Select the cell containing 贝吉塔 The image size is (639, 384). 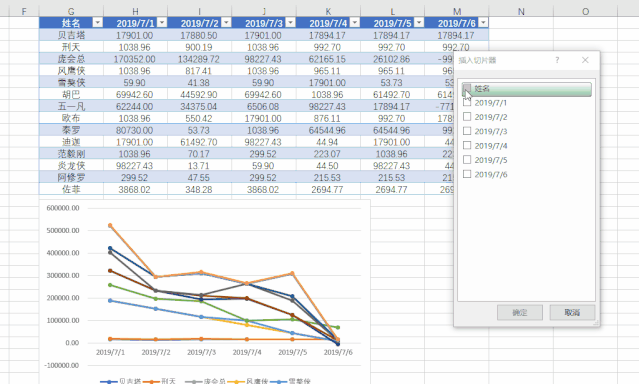71,35
